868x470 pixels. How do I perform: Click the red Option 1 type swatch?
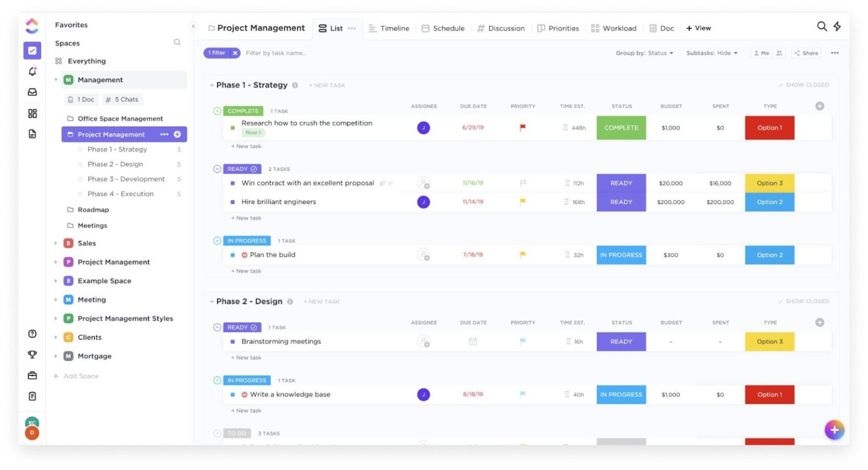[769, 127]
